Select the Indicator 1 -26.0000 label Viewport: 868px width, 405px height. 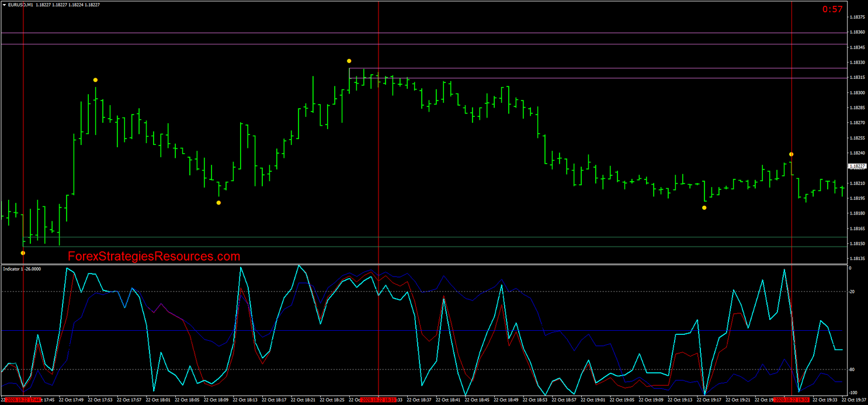22,269
